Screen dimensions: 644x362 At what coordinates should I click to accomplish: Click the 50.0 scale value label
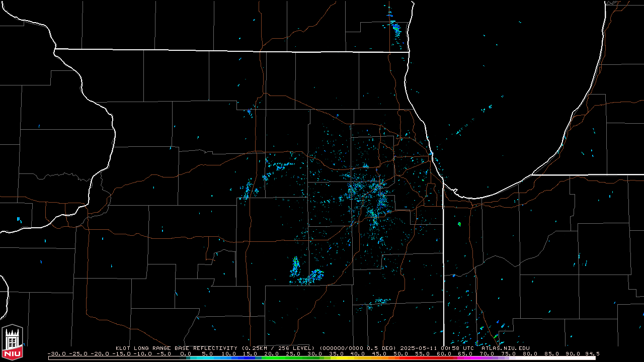click(400, 354)
